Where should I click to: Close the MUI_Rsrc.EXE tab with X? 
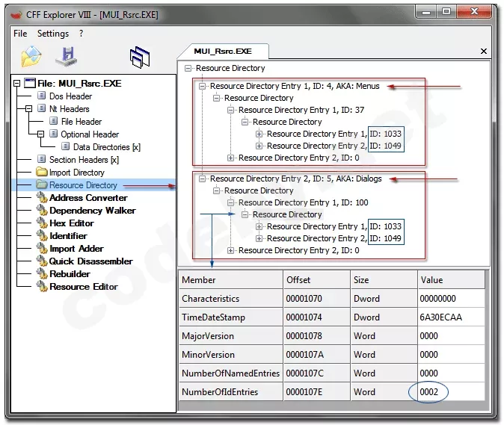click(483, 51)
